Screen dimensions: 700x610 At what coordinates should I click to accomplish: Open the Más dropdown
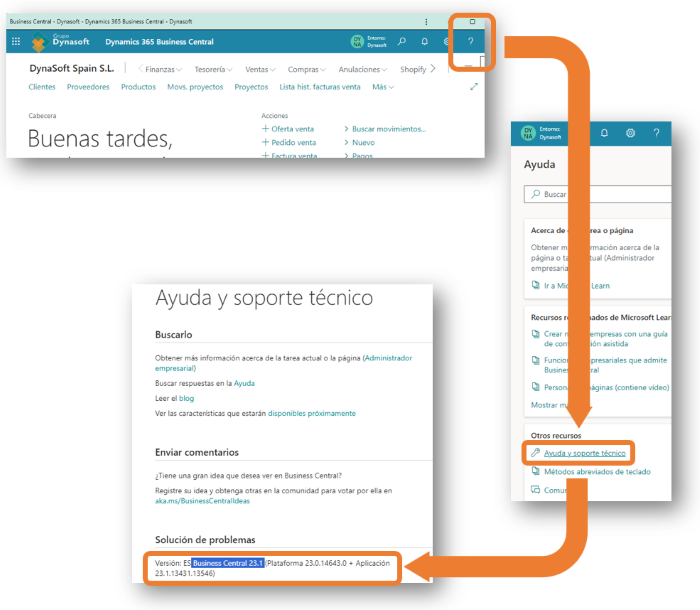coord(383,87)
